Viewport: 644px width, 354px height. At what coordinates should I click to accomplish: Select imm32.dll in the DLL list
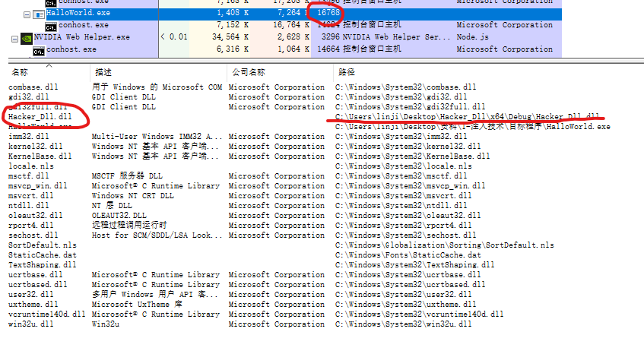[29, 136]
